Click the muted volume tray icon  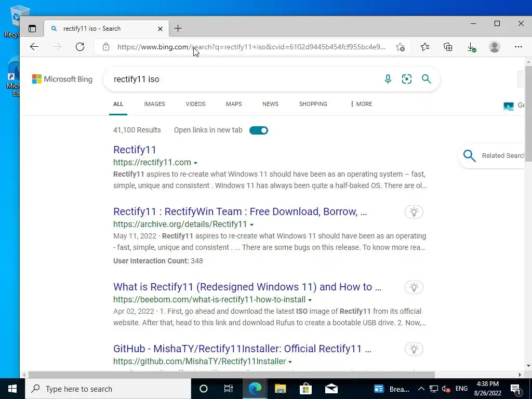pyautogui.click(x=446, y=389)
